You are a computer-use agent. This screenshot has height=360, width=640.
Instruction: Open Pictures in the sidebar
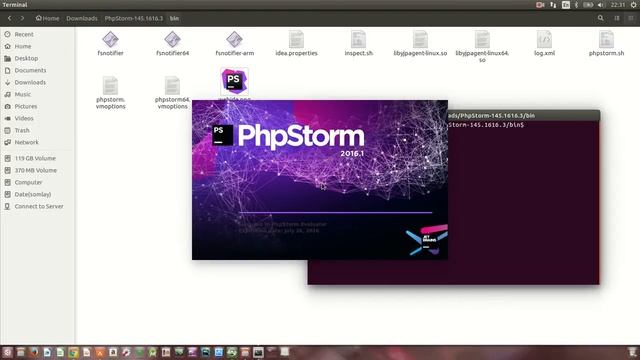[x=26, y=106]
